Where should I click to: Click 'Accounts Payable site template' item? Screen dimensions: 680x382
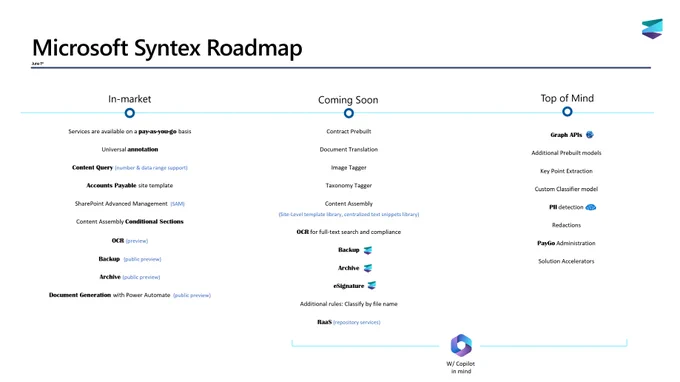click(130, 186)
